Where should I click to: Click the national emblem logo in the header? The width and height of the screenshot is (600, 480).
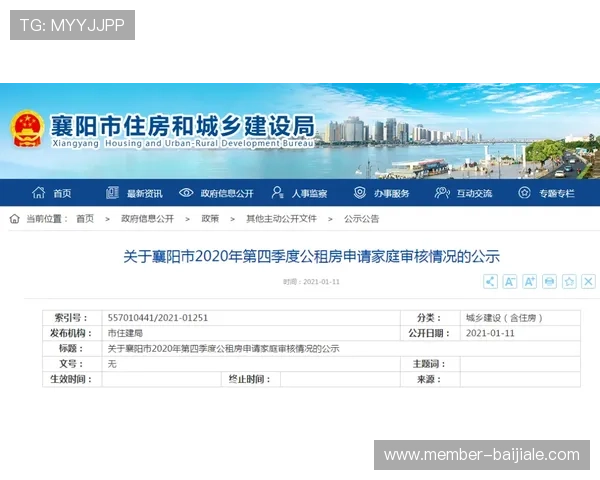(x=27, y=129)
